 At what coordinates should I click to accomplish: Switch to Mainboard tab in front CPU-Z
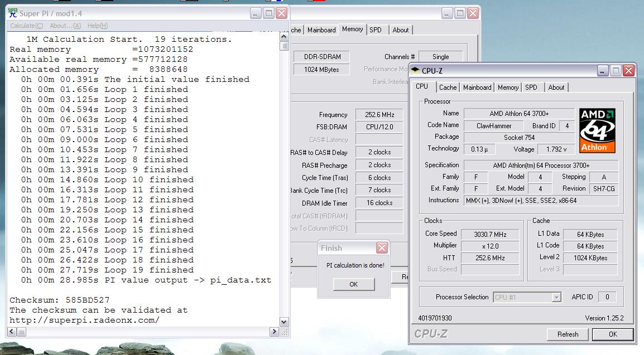(477, 87)
